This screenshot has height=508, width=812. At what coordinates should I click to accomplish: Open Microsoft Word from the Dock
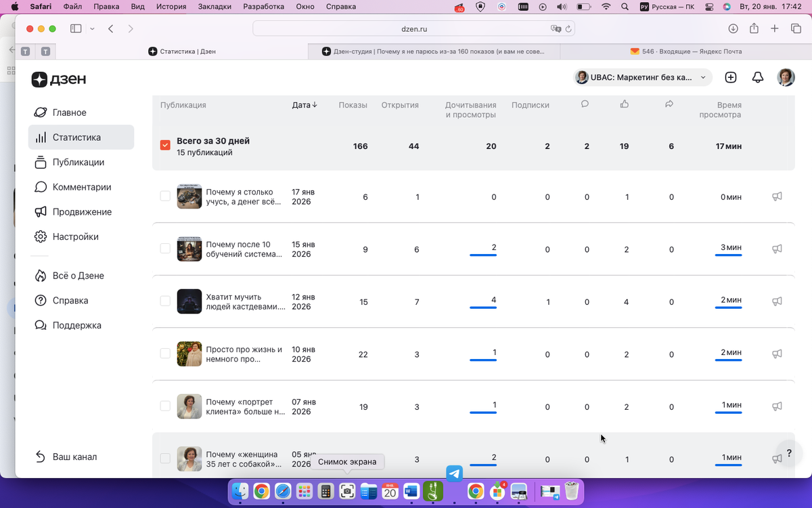tap(411, 492)
